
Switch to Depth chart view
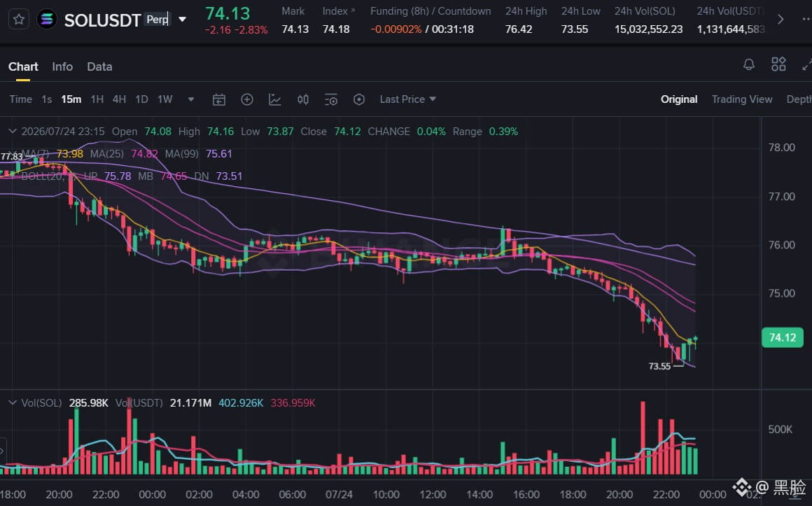tap(799, 99)
